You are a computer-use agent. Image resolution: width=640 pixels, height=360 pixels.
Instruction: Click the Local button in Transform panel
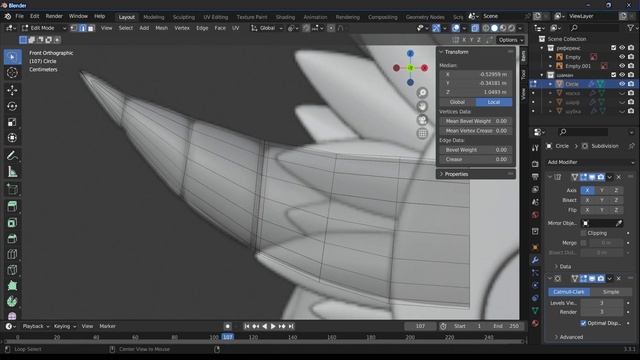(494, 102)
